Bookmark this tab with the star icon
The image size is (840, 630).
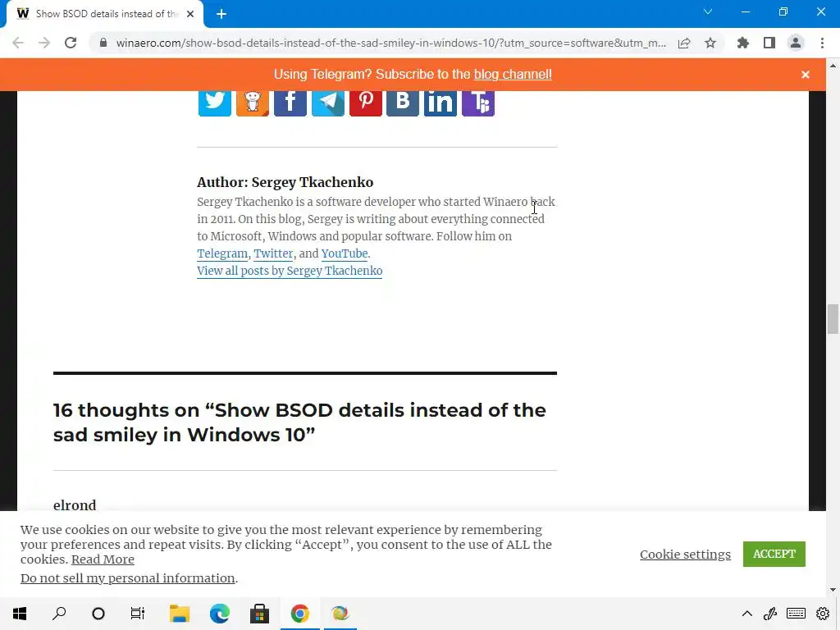point(710,43)
